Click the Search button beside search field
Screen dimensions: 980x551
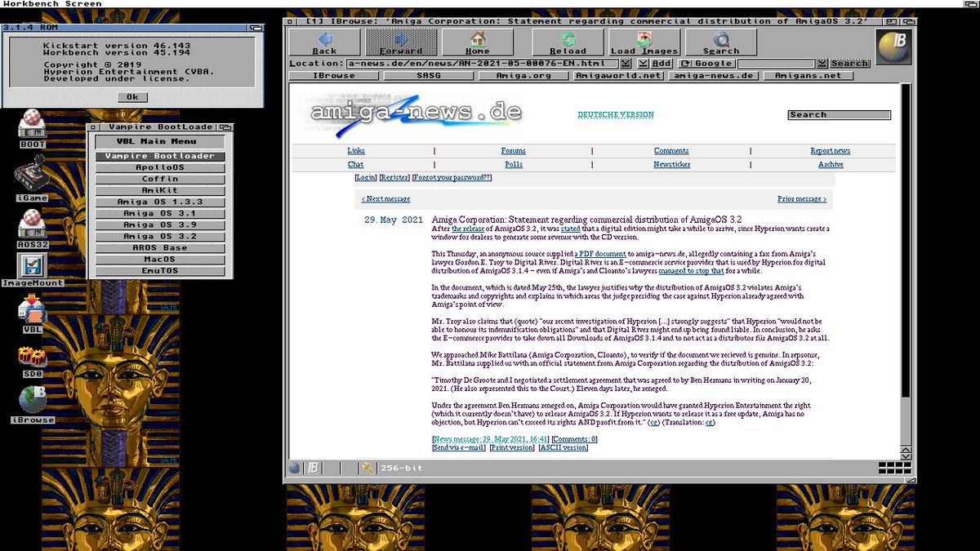click(849, 63)
